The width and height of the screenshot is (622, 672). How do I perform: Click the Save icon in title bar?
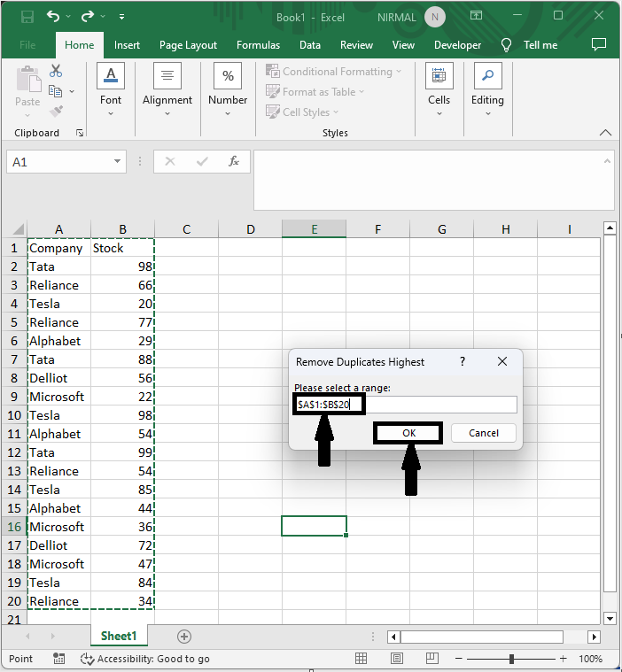point(27,17)
